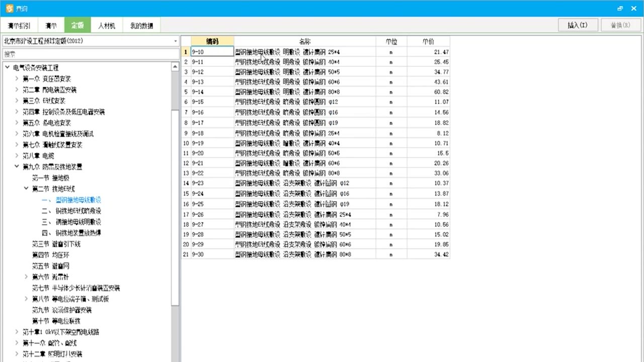The height and width of the screenshot is (362, 644).
Task: Click the price cell 18.12
Action: (428, 204)
